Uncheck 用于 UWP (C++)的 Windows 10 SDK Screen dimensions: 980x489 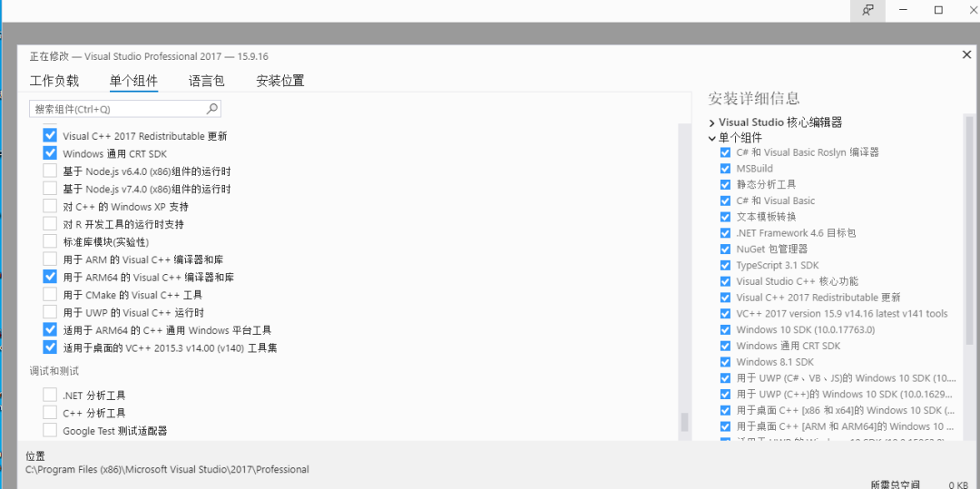pyautogui.click(x=725, y=395)
